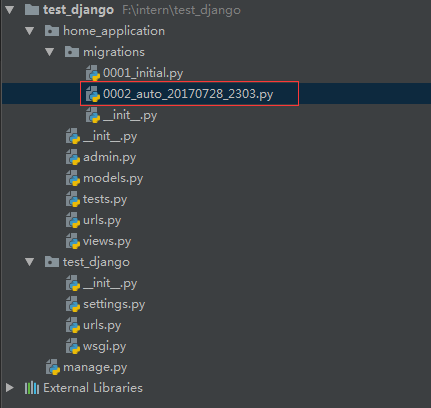Click the home_application folder icon
This screenshot has height=408, width=431.
coord(52,31)
